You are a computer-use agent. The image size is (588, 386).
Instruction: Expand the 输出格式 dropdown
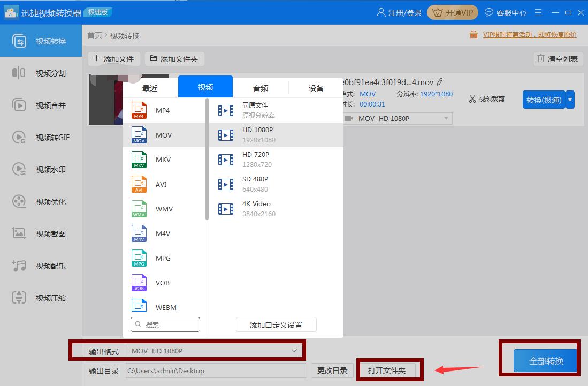[x=294, y=351]
